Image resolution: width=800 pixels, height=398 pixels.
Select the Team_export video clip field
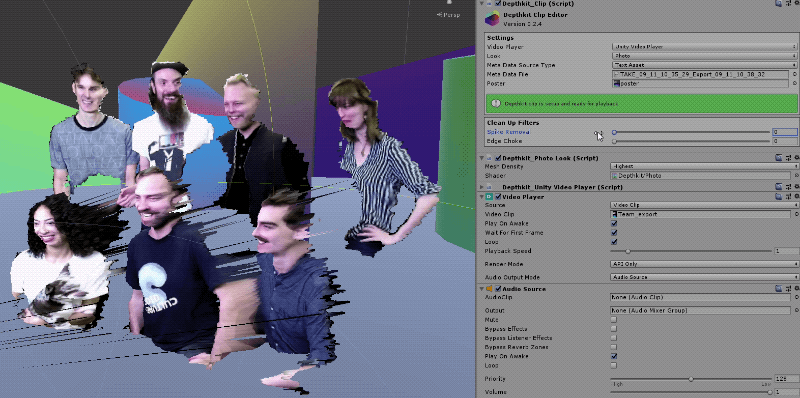click(x=701, y=214)
